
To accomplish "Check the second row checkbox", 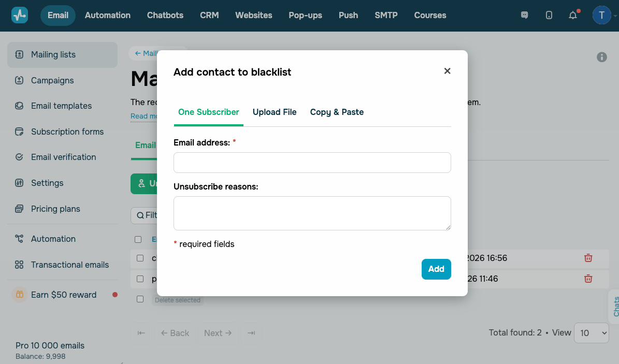I will [140, 279].
